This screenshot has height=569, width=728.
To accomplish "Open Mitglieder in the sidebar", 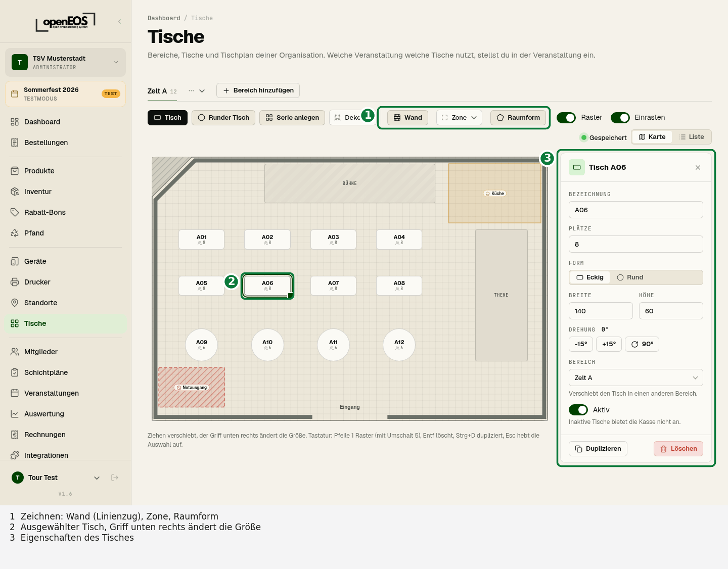I will [x=66, y=352].
